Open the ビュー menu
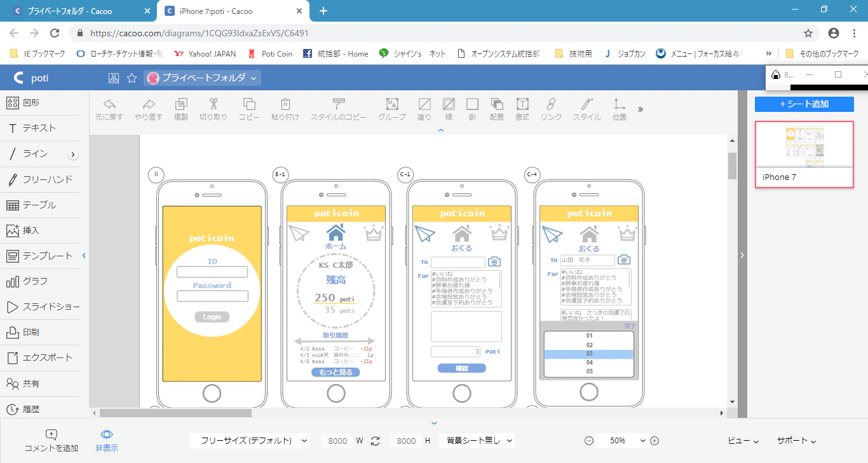 point(743,441)
